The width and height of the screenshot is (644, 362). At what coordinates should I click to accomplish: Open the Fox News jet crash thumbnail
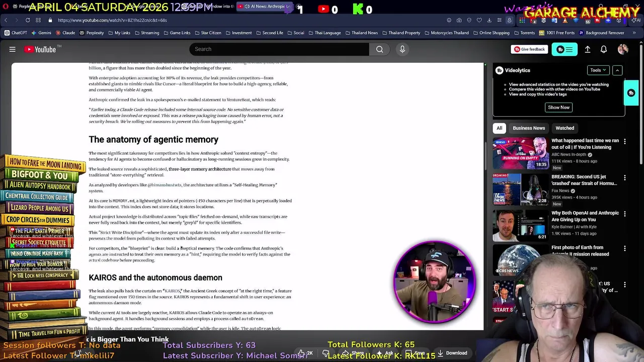pos(520,189)
